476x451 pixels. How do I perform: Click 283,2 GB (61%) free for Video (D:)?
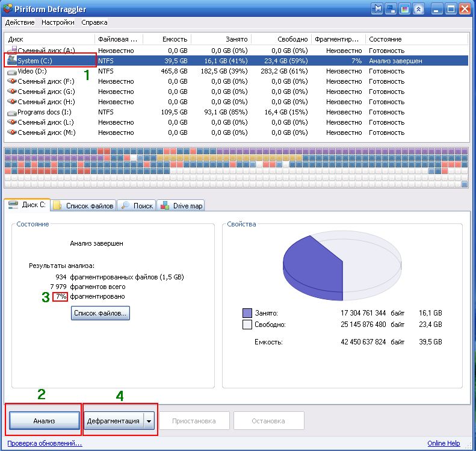pyautogui.click(x=284, y=71)
